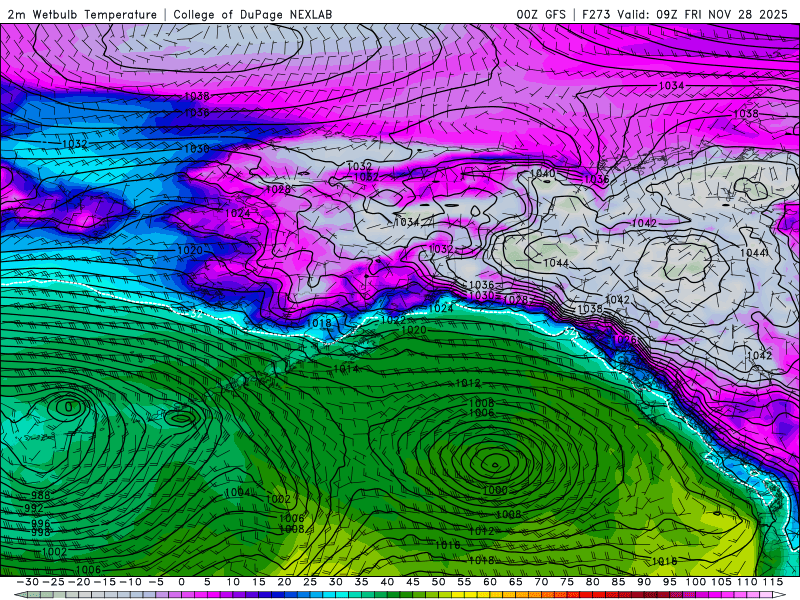Click the '00Z GFS' model run label
The image size is (800, 600).
point(541,15)
